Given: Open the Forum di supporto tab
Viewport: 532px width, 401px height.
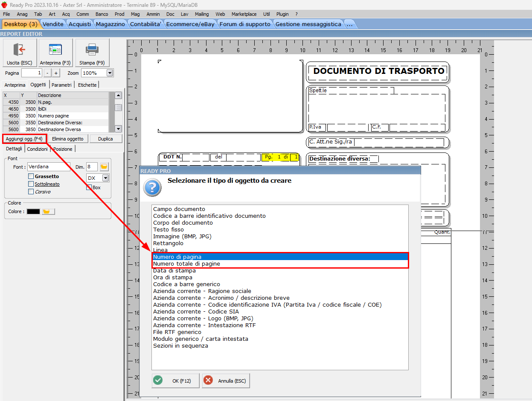Looking at the screenshot, I should (x=245, y=24).
